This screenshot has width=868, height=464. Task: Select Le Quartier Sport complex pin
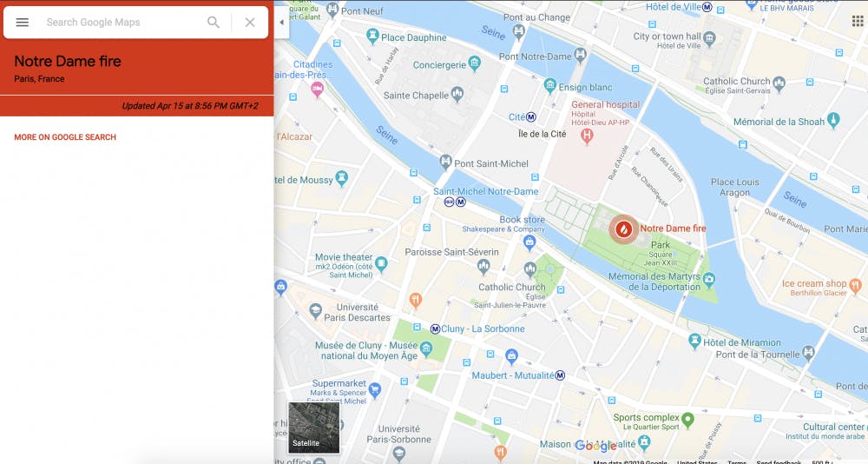tap(688, 419)
